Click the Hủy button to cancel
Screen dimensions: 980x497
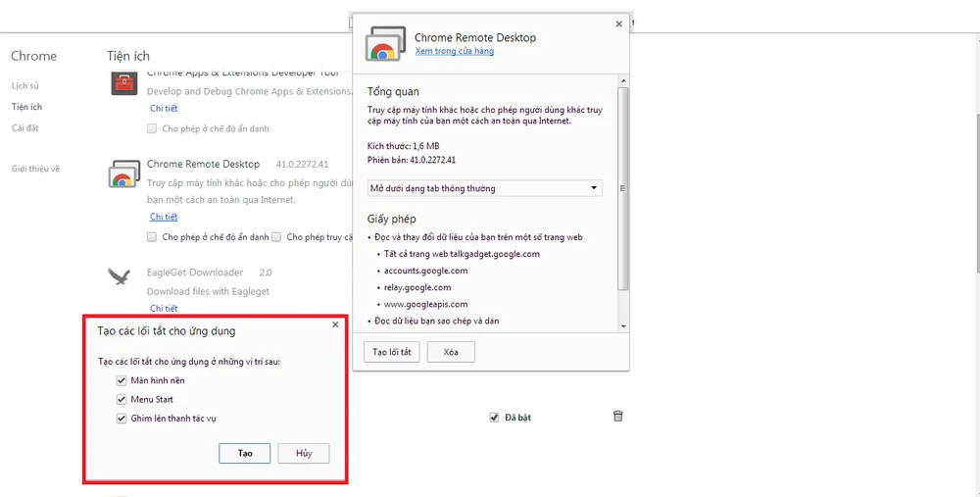(x=304, y=453)
